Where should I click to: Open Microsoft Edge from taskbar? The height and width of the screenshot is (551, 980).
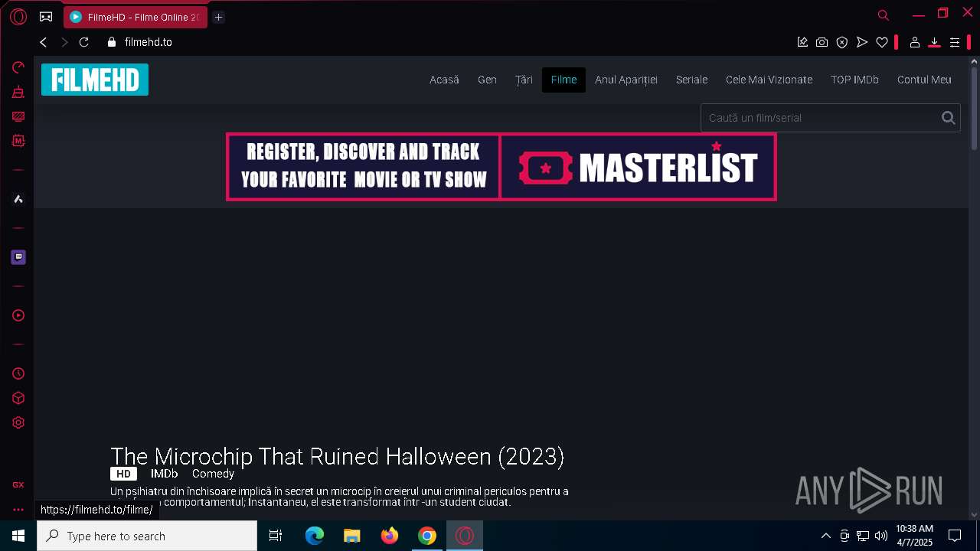(315, 536)
